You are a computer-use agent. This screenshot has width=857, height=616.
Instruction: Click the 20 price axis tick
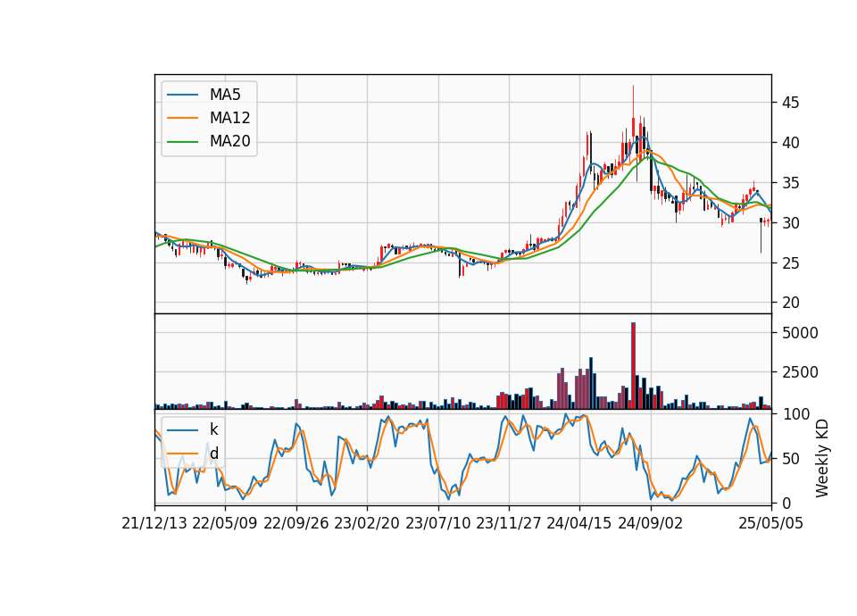(x=790, y=303)
